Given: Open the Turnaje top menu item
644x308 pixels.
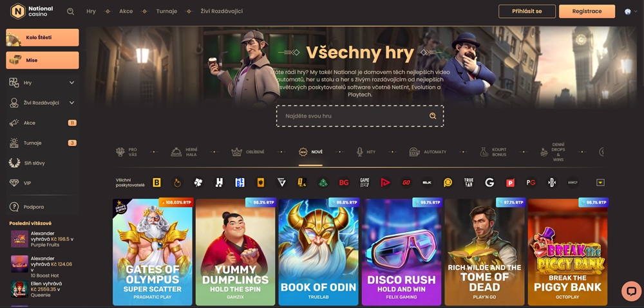Looking at the screenshot, I should pos(167,12).
